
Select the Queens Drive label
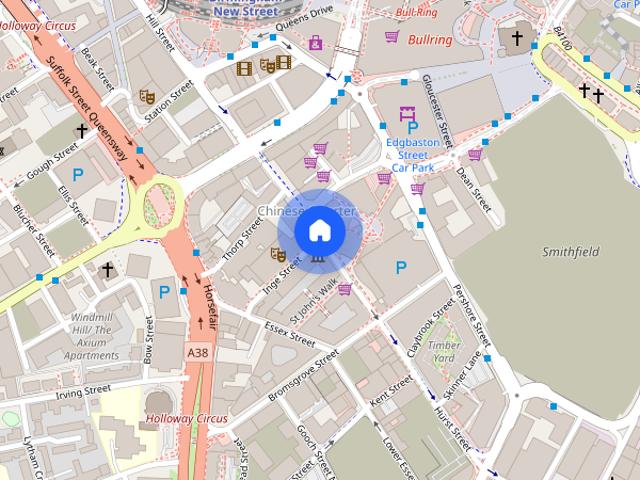point(304,18)
